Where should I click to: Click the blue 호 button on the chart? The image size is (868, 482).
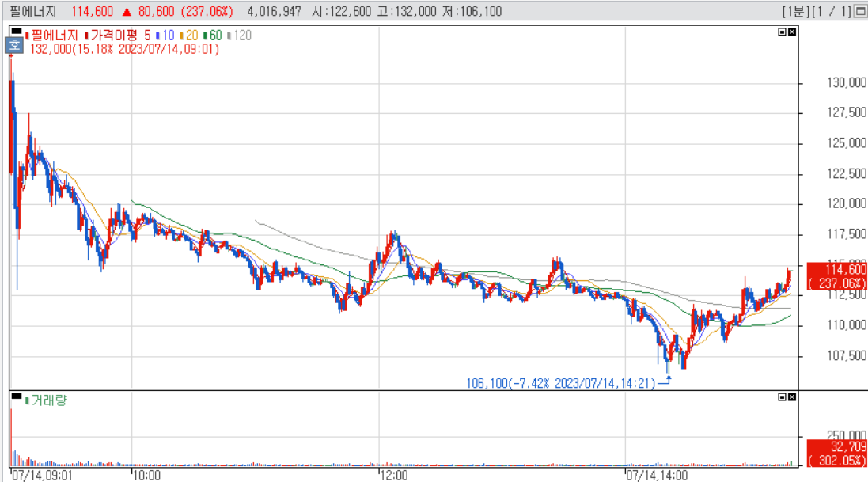(14, 45)
